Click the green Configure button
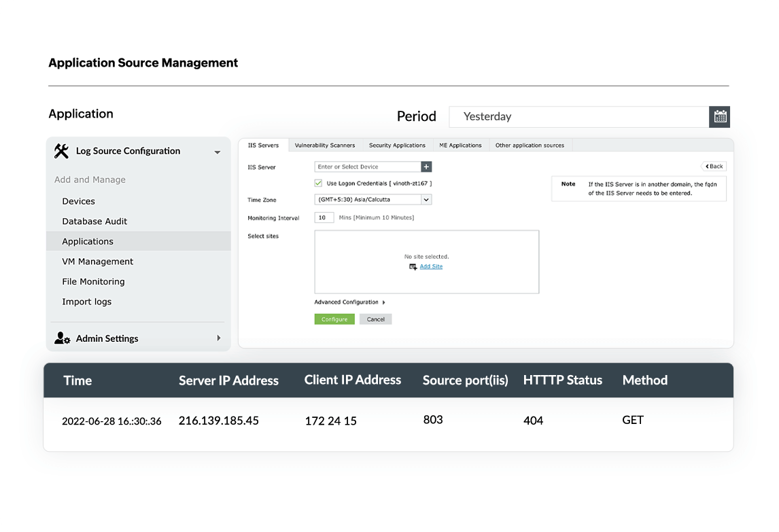Viewport: 779px width, 532px height. click(x=334, y=319)
